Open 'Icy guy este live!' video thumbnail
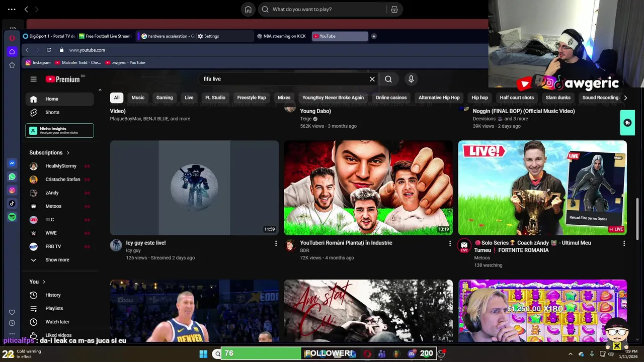The width and height of the screenshot is (644, 362). click(194, 188)
